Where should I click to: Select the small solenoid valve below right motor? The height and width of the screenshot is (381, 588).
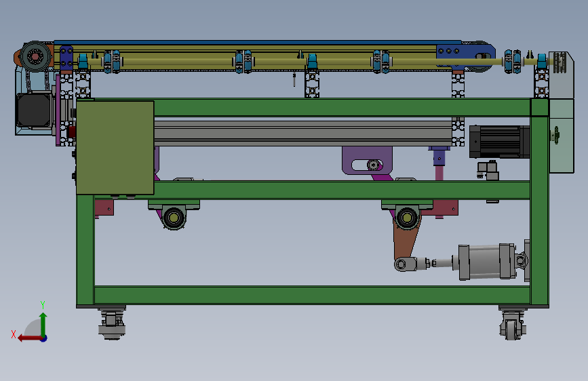click(x=488, y=170)
